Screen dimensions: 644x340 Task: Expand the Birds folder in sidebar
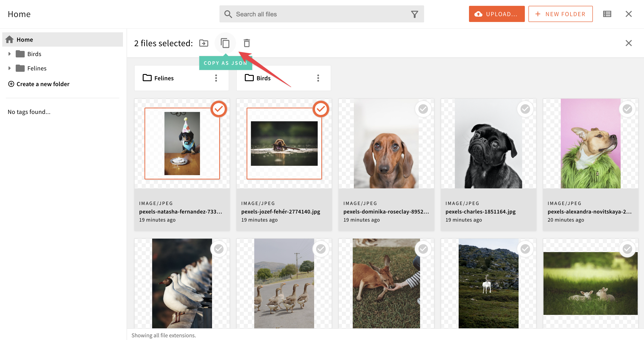tap(9, 54)
